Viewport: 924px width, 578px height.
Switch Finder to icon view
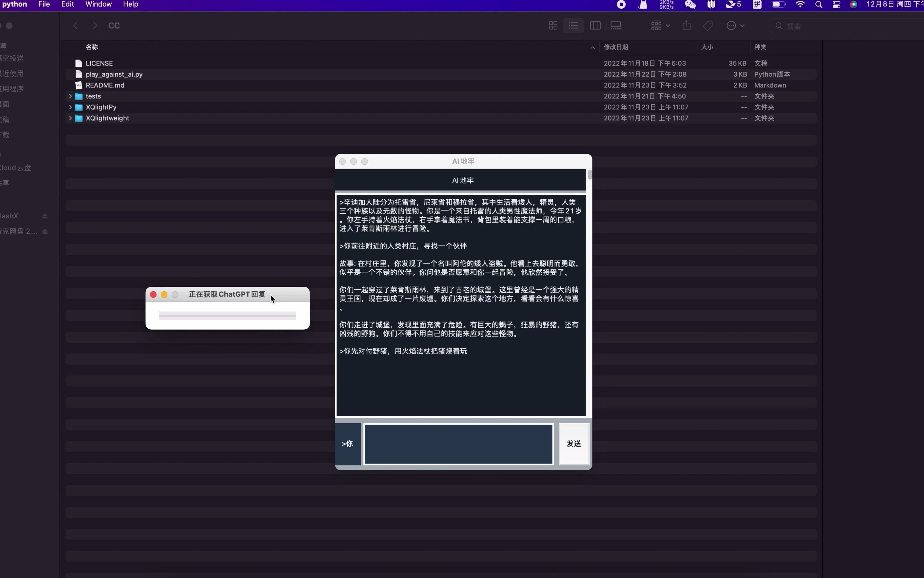coord(553,26)
